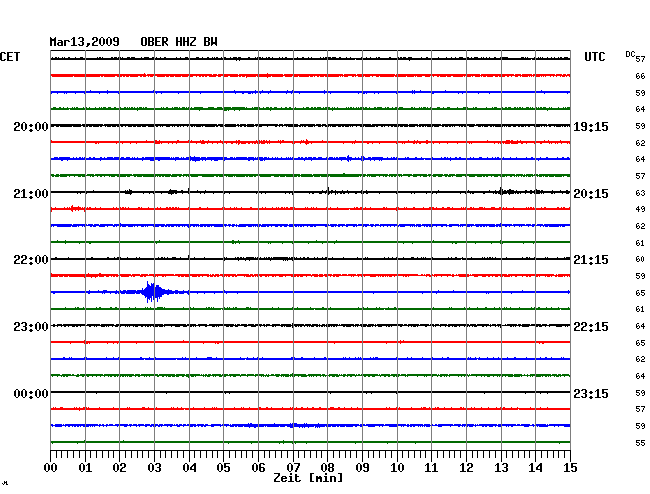Select the 00:00 CET time label

point(31,394)
